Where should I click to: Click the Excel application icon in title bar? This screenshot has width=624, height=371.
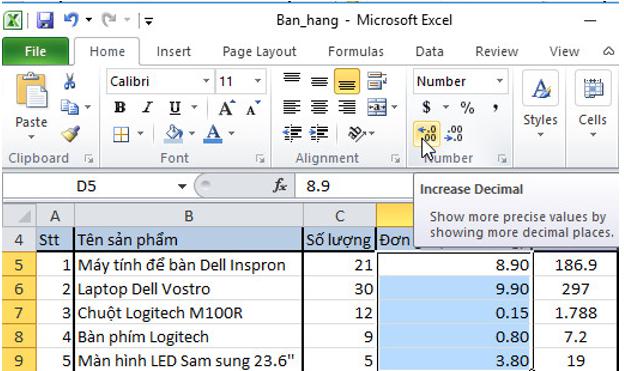pyautogui.click(x=13, y=20)
